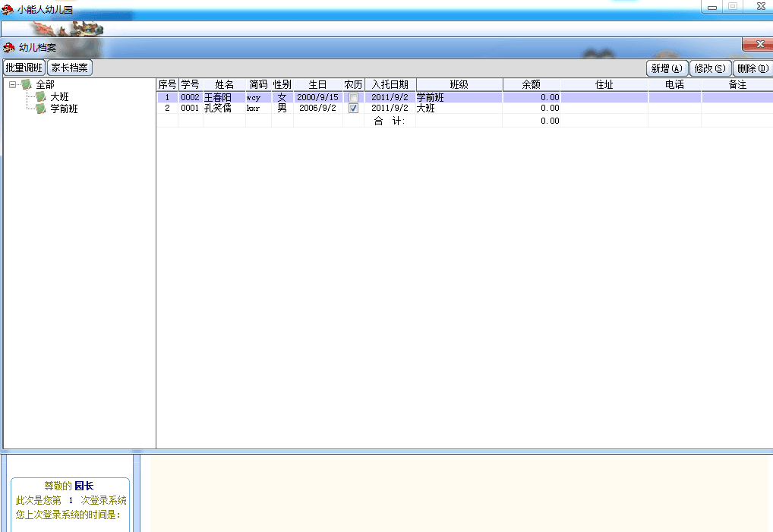The image size is (773, 532).
Task: Click the 删除(D) button
Action: (x=752, y=68)
